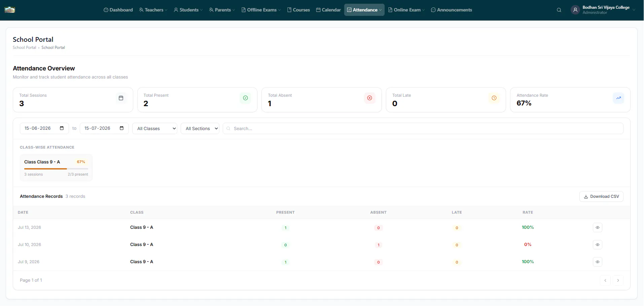Click the absent count 1 on Jul 10
This screenshot has width=644, height=306.
(x=379, y=245)
